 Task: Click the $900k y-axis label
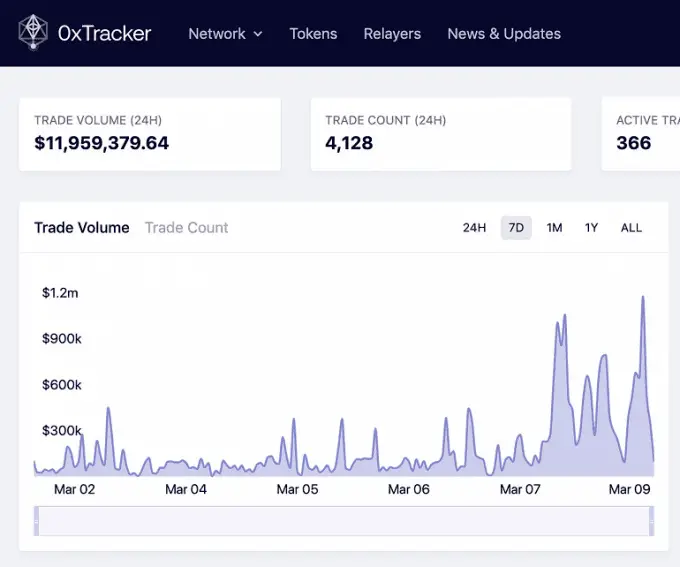[62, 338]
